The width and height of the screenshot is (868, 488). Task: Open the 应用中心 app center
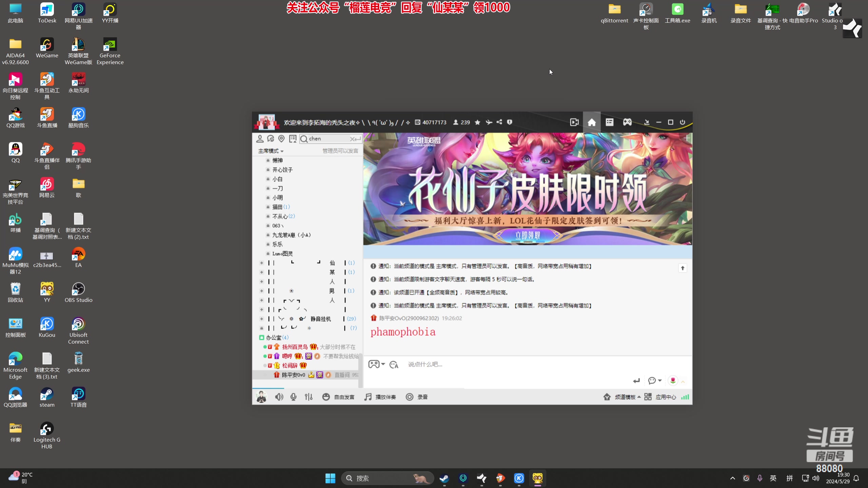pos(664,397)
